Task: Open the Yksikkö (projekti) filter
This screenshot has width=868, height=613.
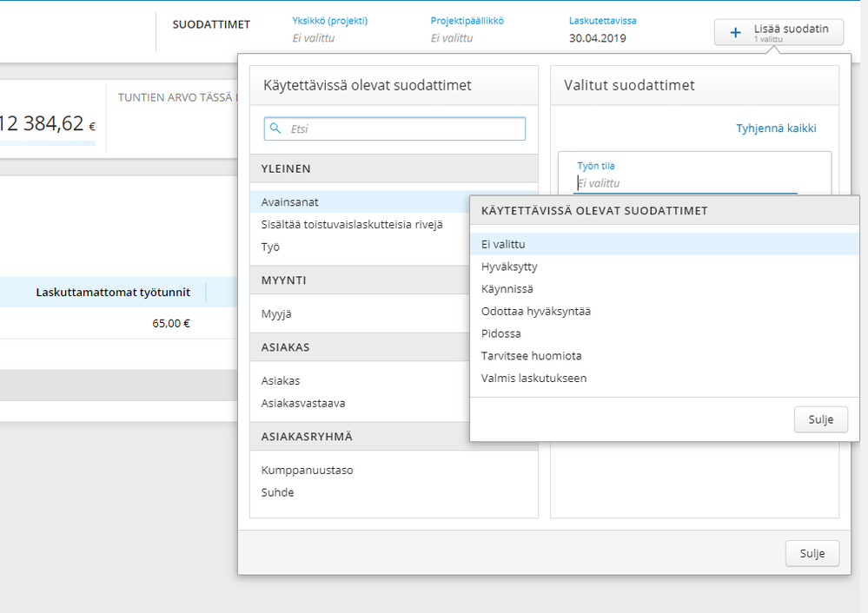Action: 329,30
